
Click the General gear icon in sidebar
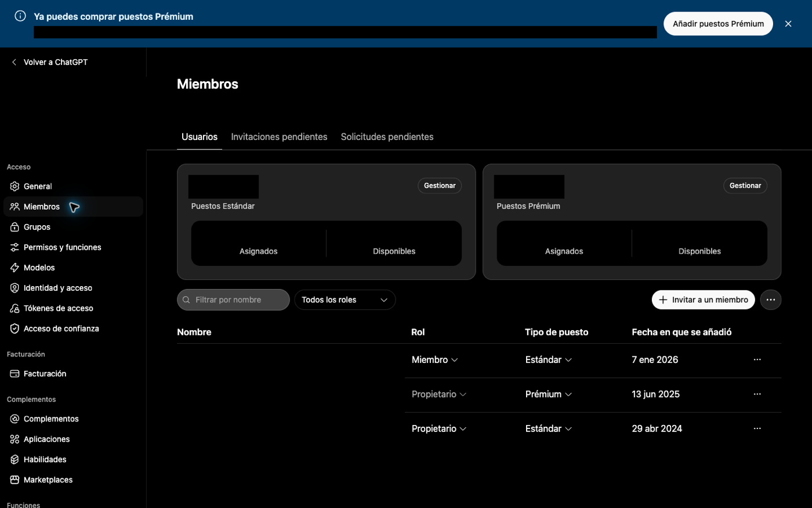[14, 186]
